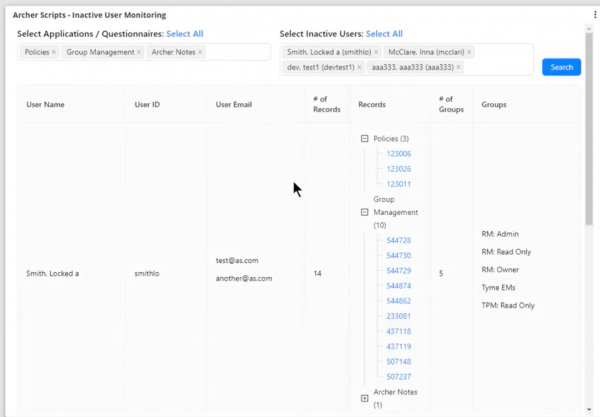The image size is (600, 417).
Task: Select the another@as.com email
Action: point(244,279)
